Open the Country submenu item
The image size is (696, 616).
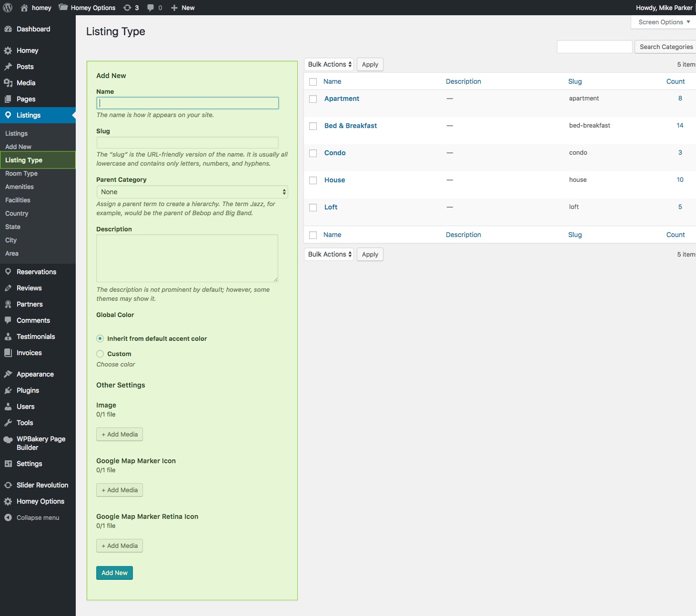point(17,213)
